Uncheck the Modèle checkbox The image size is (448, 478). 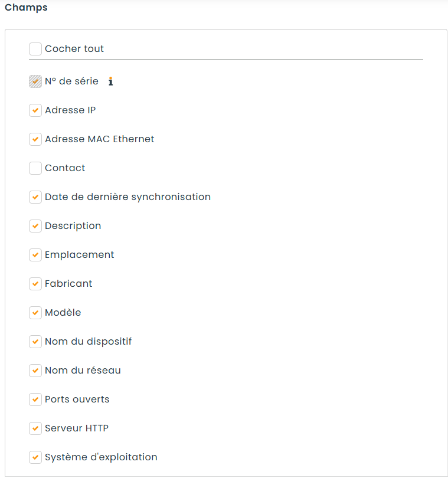tap(35, 313)
